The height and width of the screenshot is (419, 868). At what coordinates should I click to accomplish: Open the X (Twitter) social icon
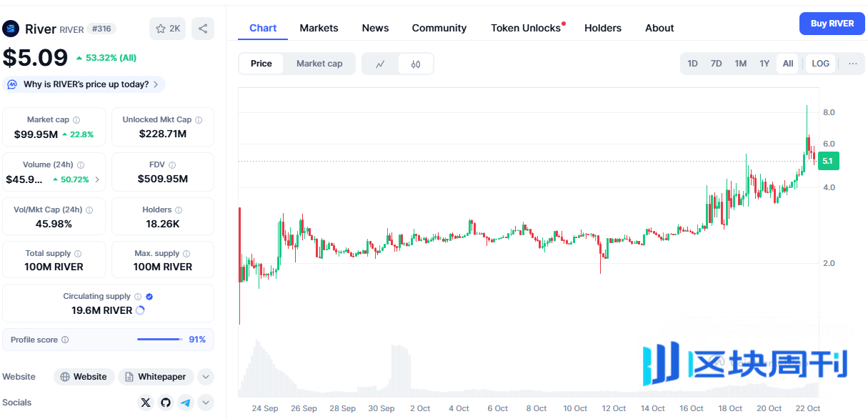click(x=146, y=403)
